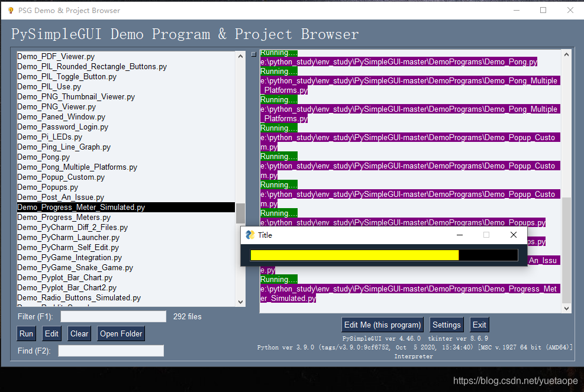Maximize the PSG Demo & Project Browser window
This screenshot has height=392, width=584.
(x=543, y=10)
